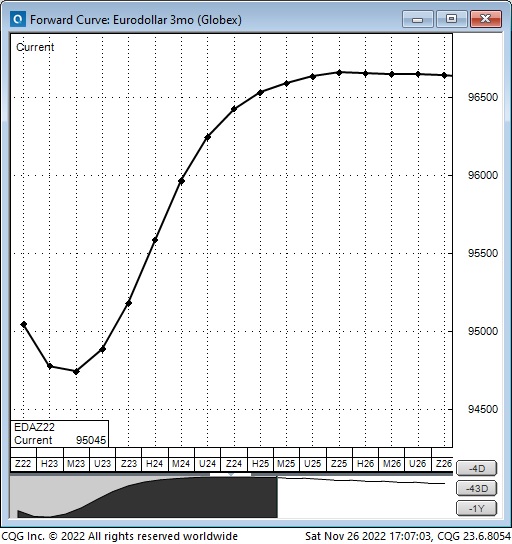
Task: Click the -4D history button
Action: (477, 468)
